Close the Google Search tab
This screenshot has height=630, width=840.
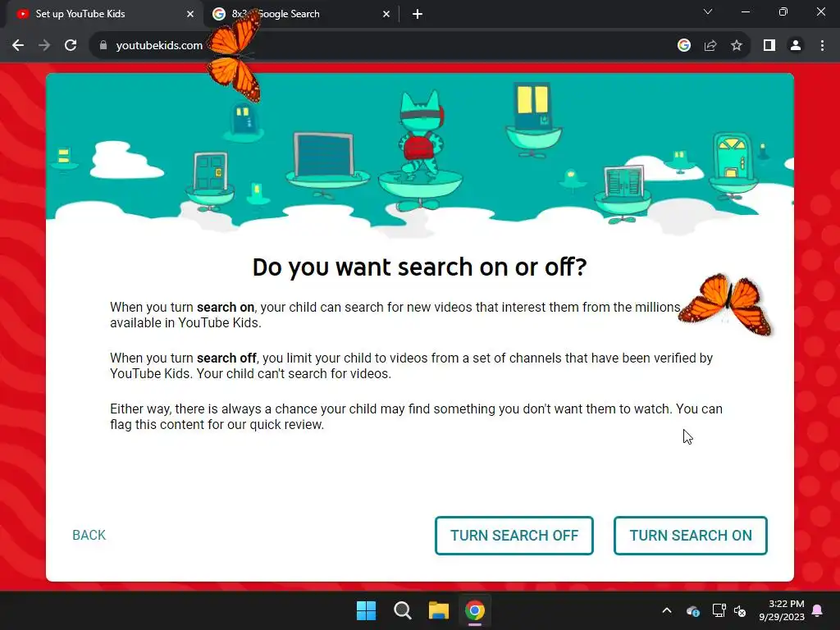(x=386, y=14)
